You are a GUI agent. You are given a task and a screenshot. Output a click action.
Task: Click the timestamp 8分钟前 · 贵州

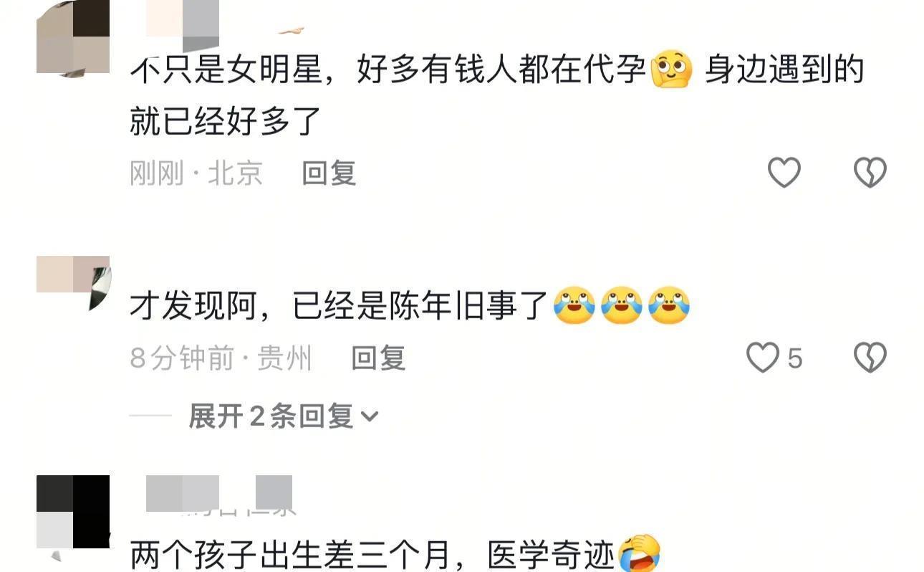(x=221, y=358)
